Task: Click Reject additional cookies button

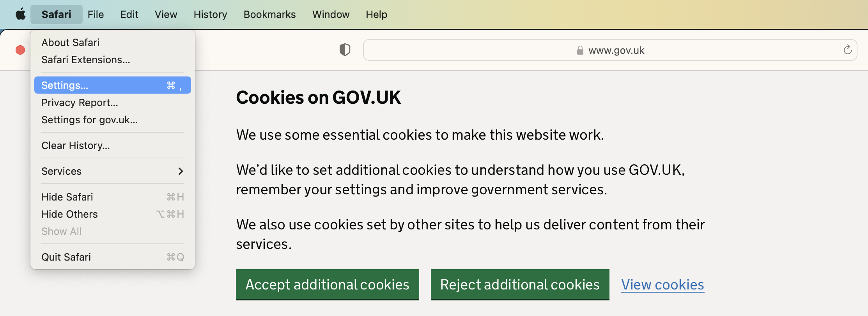Action: coord(520,284)
